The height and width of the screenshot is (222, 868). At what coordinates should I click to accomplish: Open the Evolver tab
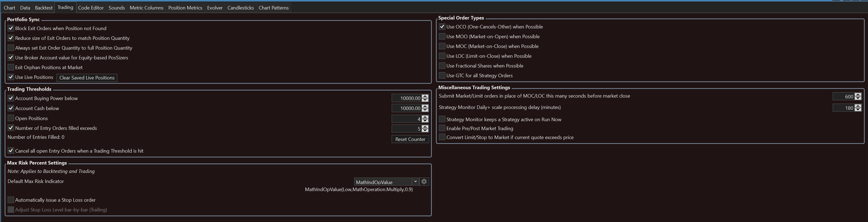(x=215, y=8)
